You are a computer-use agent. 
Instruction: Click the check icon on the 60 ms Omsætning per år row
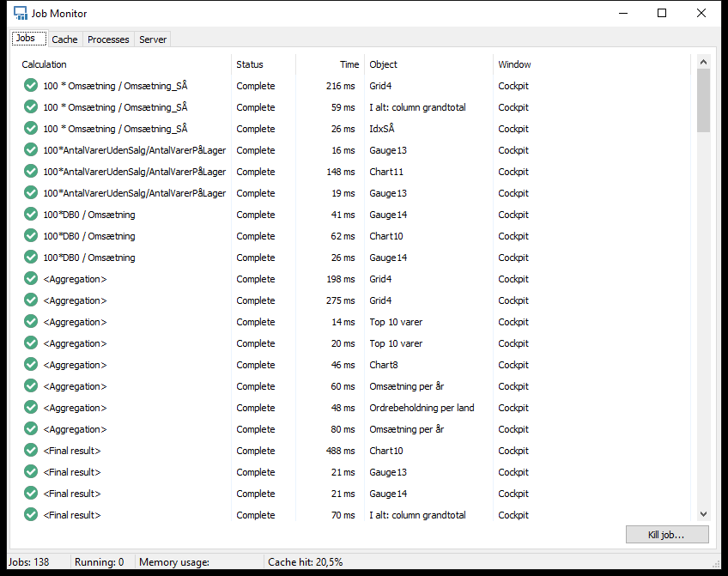click(31, 386)
